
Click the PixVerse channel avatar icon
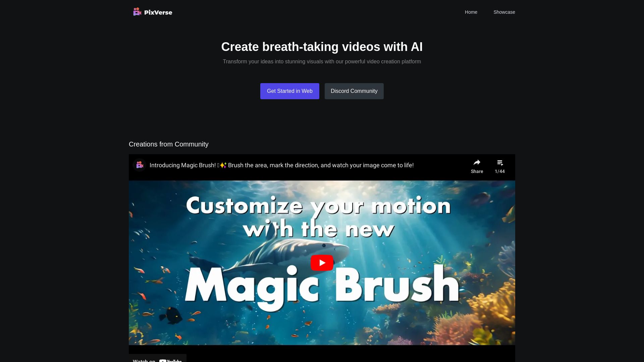(x=139, y=165)
